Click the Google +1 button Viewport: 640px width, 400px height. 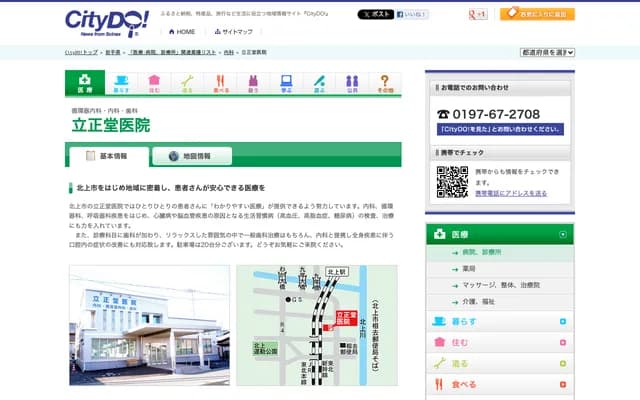click(478, 14)
